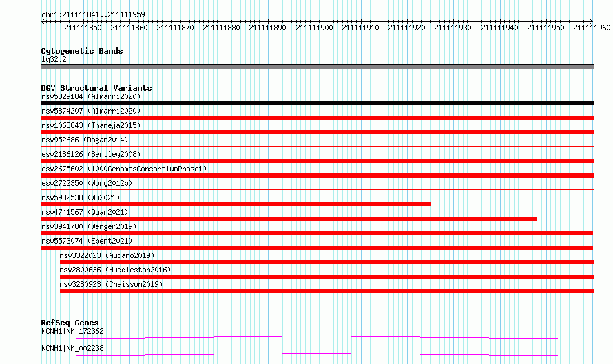Click ruler position 211111960
This screenshot has width=613, height=364.
592,28
